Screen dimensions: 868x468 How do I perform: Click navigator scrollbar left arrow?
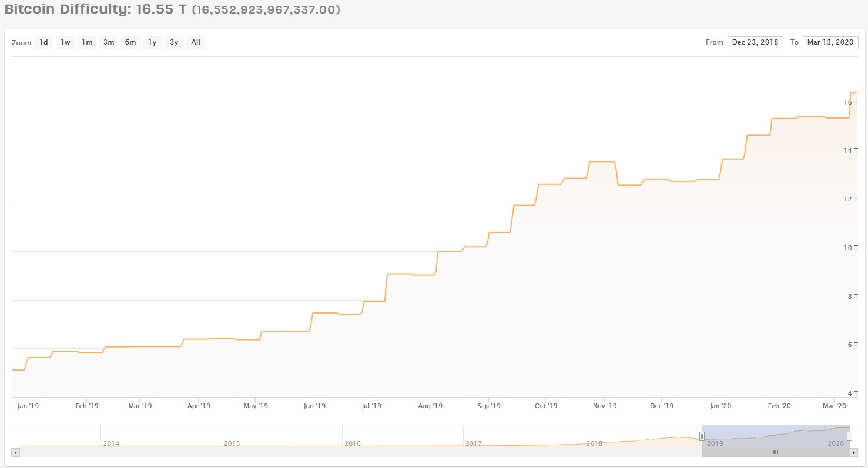click(x=16, y=452)
